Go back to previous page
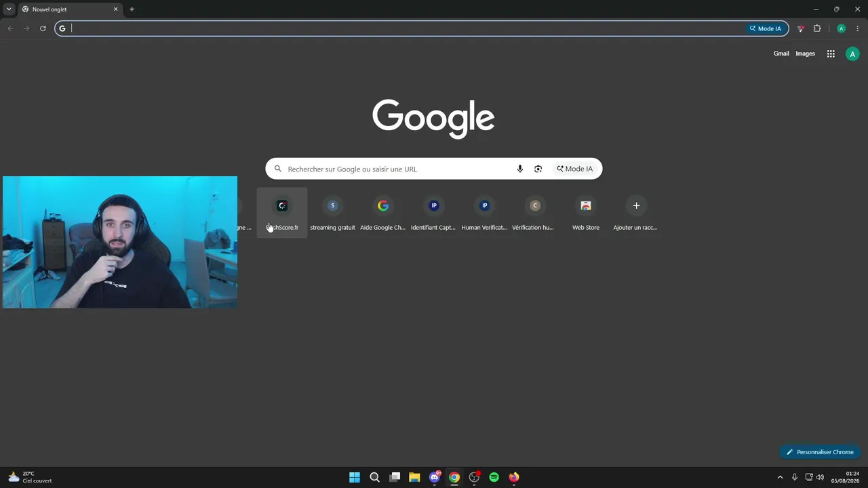868x488 pixels. coord(10,28)
